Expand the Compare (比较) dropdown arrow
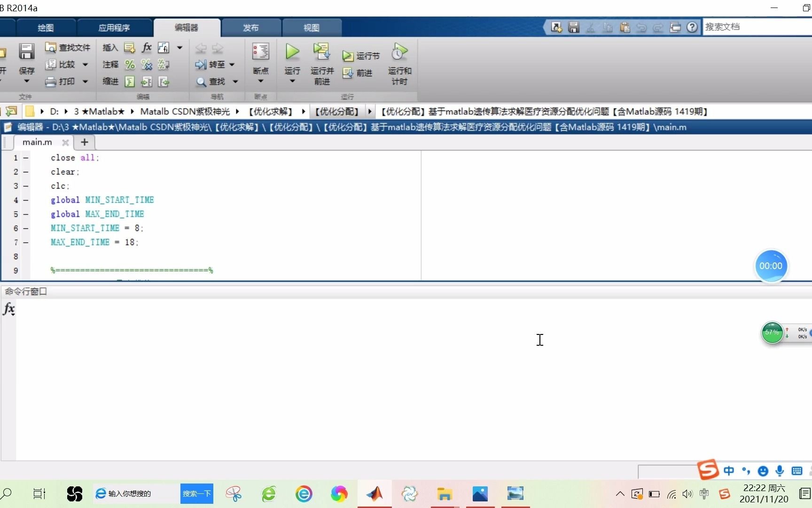 click(x=85, y=64)
